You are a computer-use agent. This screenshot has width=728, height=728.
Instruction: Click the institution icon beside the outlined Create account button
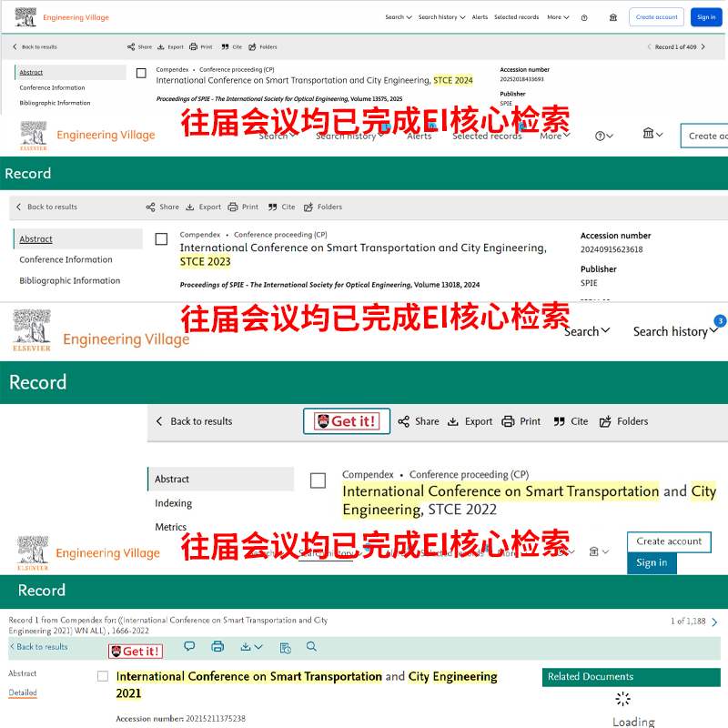pos(613,17)
